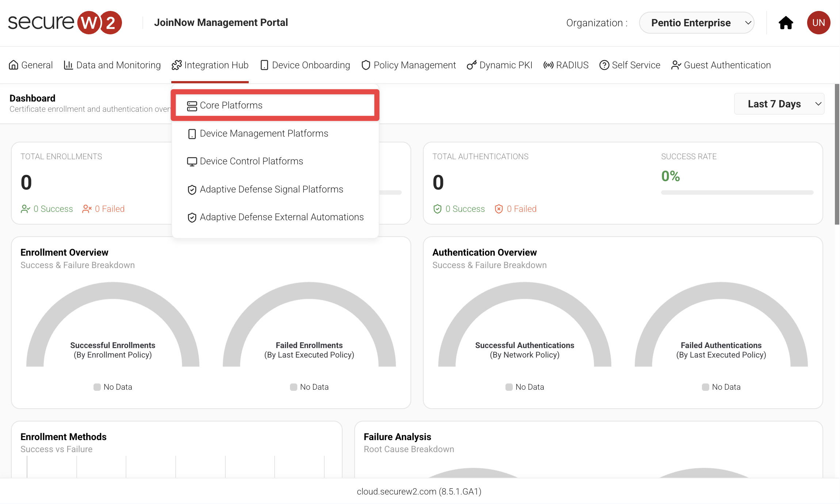Click the General house icon
The height and width of the screenshot is (504, 840).
(14, 65)
